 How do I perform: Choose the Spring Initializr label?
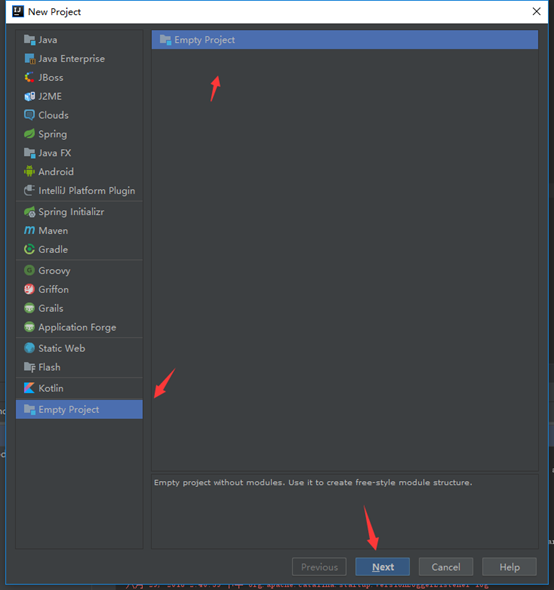coord(71,212)
